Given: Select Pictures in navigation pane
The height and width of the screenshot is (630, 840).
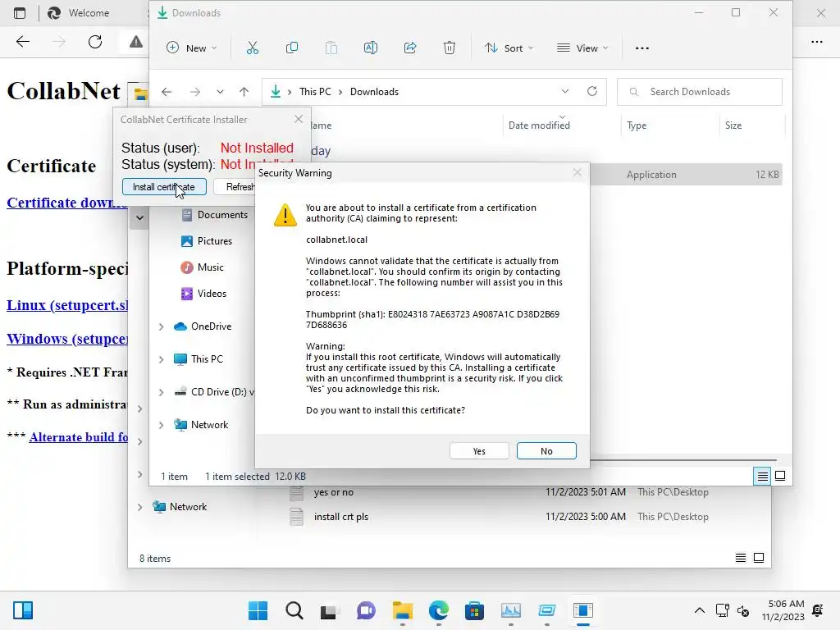Looking at the screenshot, I should coord(207,241).
